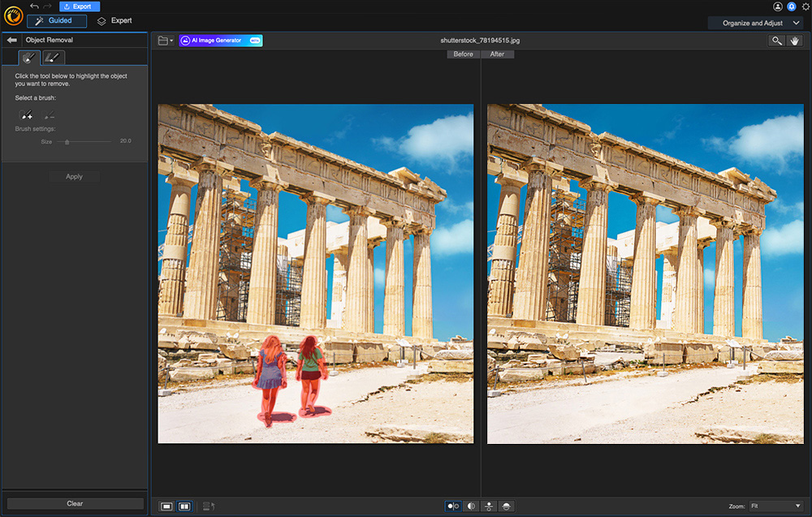
Task: Select the add-to-selection brush
Action: [x=27, y=116]
